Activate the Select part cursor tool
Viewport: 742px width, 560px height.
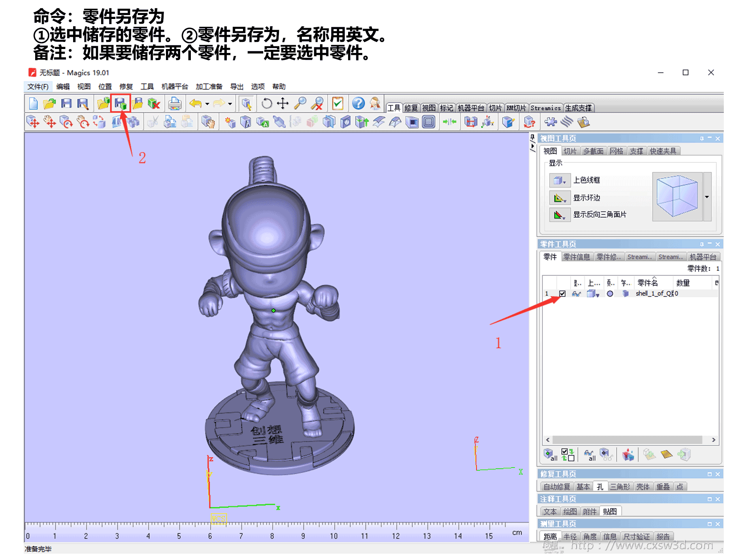[247, 104]
